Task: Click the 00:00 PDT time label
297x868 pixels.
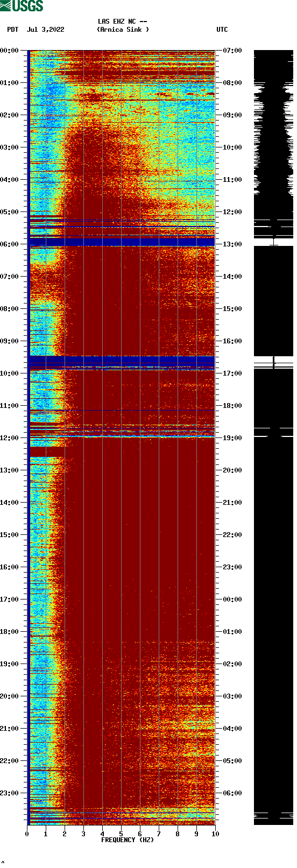Action: pyautogui.click(x=9, y=51)
